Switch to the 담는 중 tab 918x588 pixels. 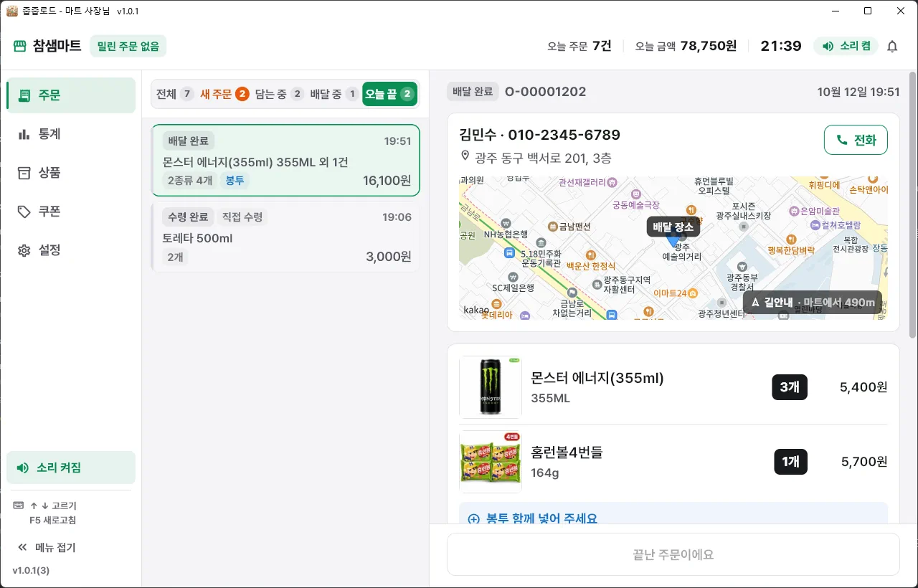279,94
